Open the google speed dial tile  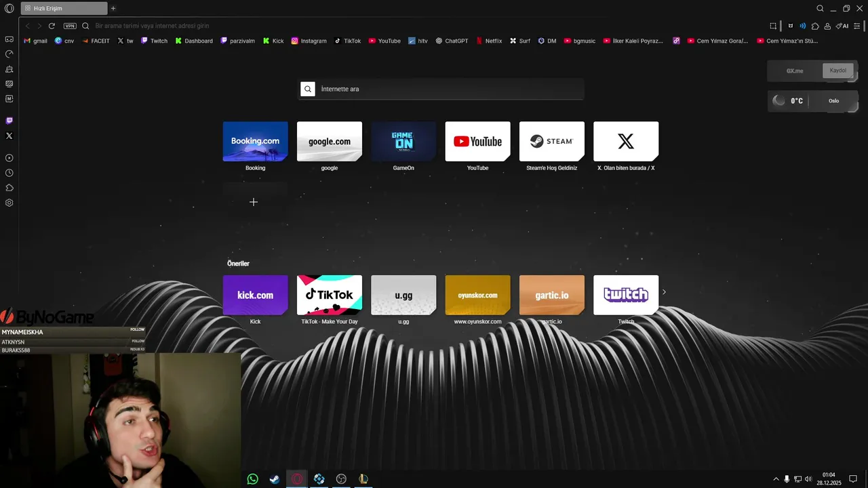pos(330,142)
